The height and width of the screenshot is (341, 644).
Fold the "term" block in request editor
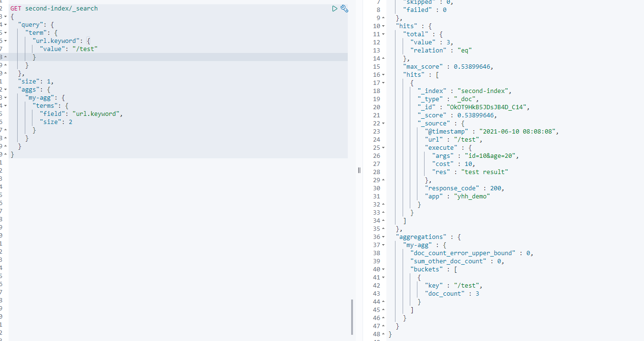[x=5, y=32]
